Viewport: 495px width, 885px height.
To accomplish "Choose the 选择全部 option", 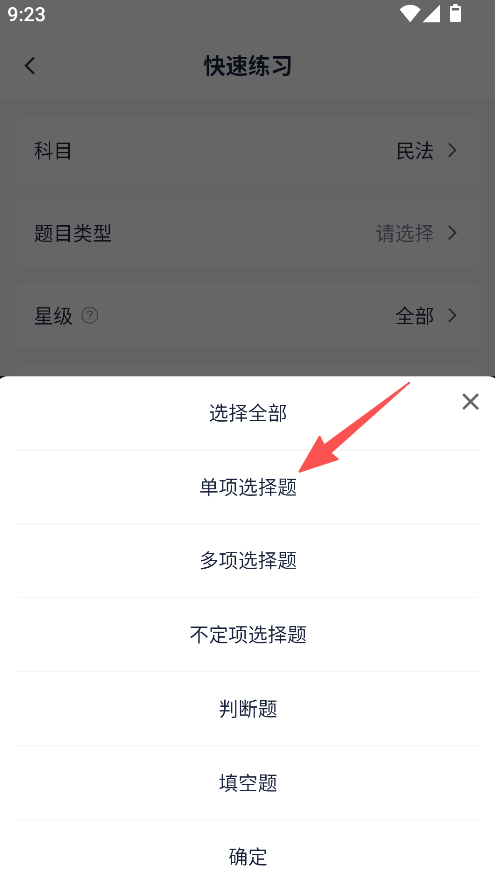I will 248,413.
